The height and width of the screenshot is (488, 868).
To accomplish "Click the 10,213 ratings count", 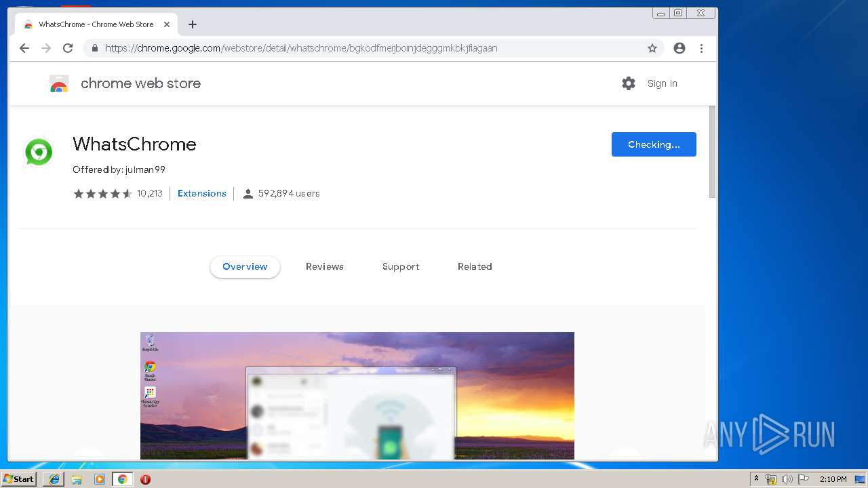I will point(150,194).
